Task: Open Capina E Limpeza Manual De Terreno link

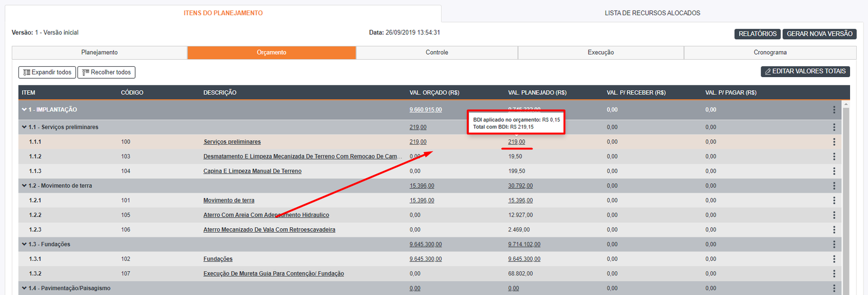Action: (252, 171)
